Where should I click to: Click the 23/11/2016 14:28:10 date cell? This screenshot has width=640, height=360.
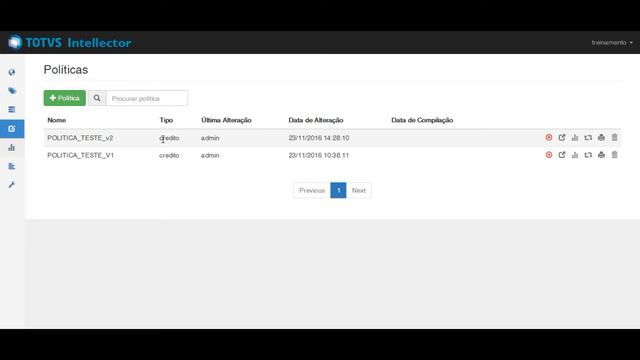tap(319, 138)
